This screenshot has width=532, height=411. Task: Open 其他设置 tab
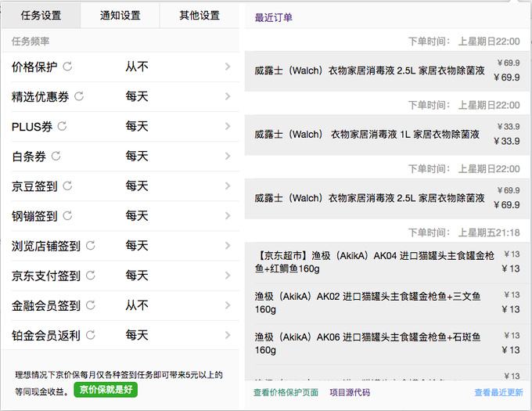coord(199,16)
